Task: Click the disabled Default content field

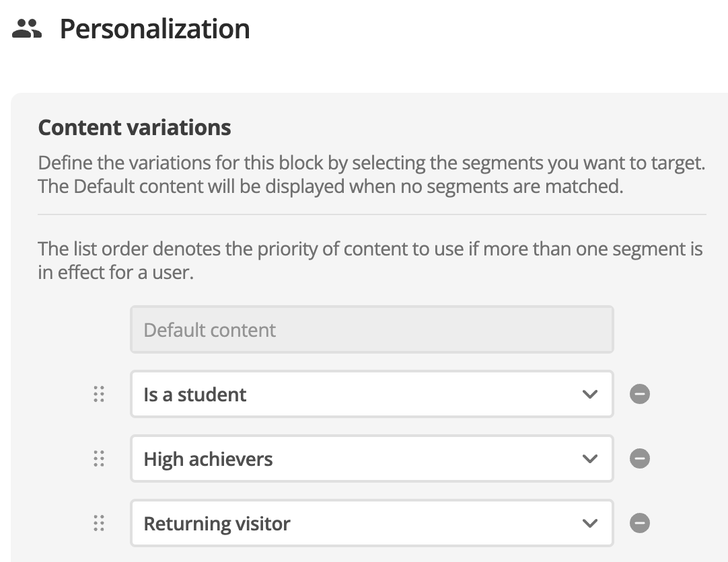Action: click(x=372, y=329)
